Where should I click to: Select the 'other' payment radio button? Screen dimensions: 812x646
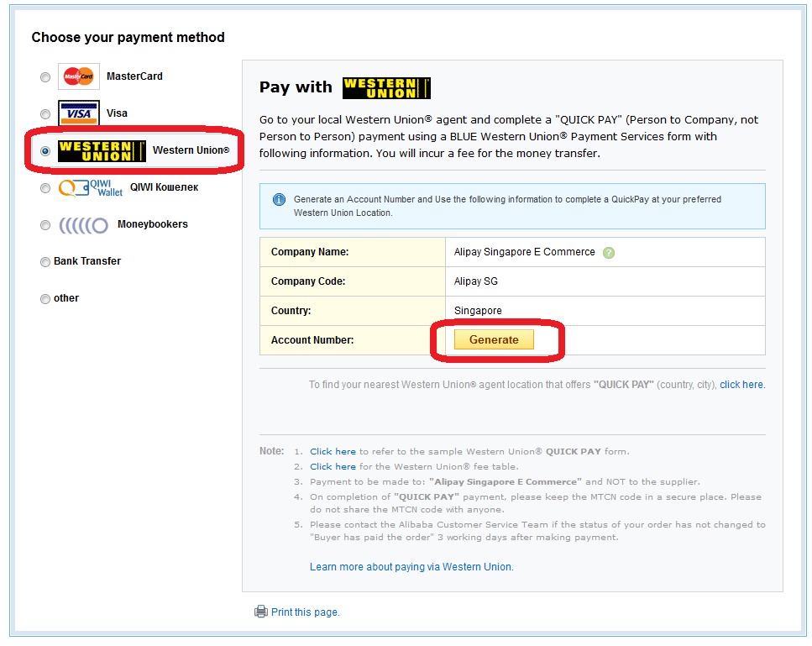click(x=45, y=299)
